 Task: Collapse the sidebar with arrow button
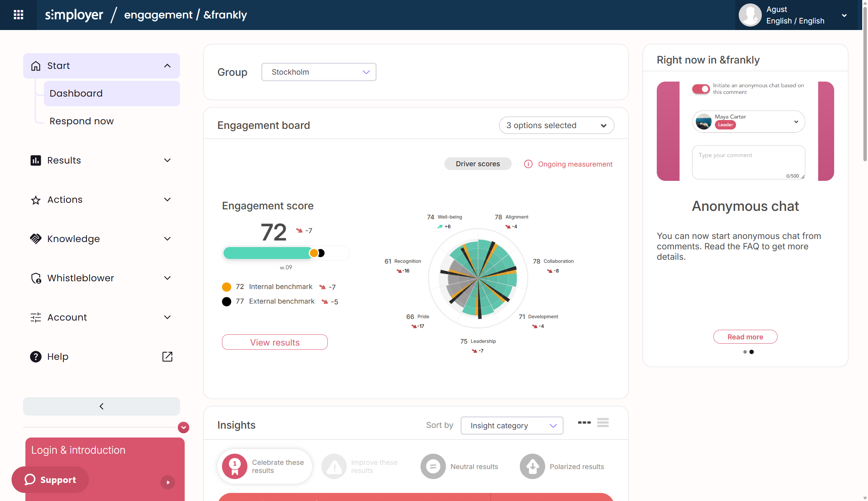102,406
